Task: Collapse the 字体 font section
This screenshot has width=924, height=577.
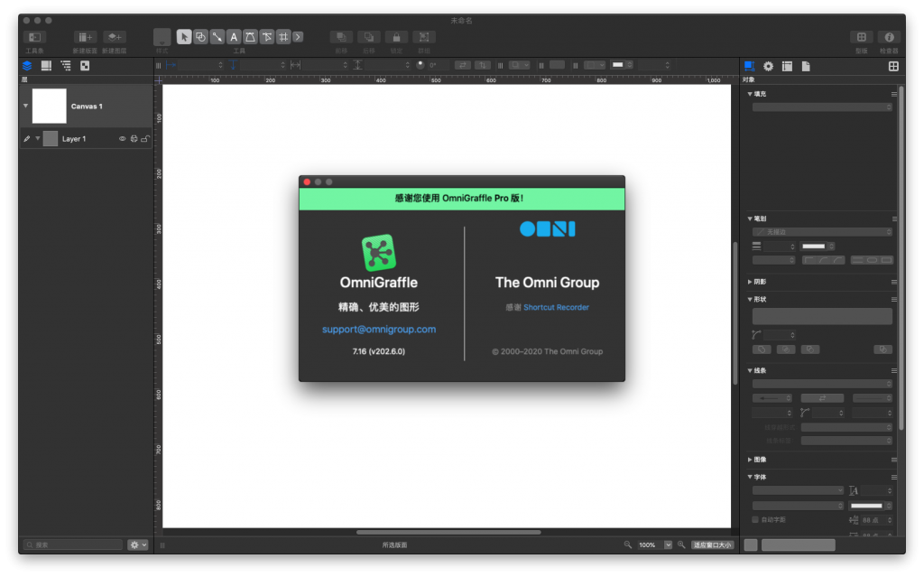Action: 750,478
